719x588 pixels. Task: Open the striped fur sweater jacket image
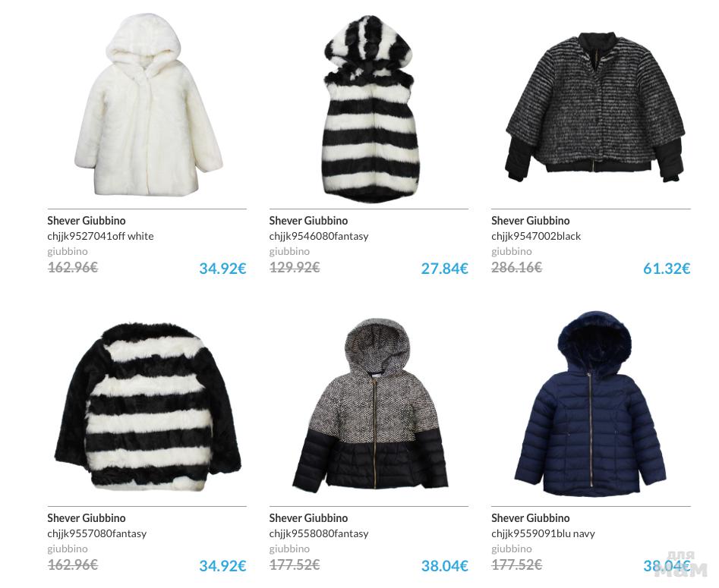point(148,407)
